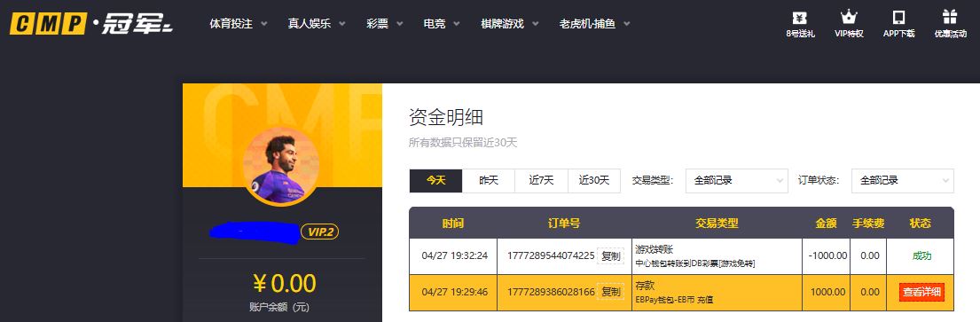Click the time 04/27 19:32:24
This screenshot has height=322, width=980.
454,255
